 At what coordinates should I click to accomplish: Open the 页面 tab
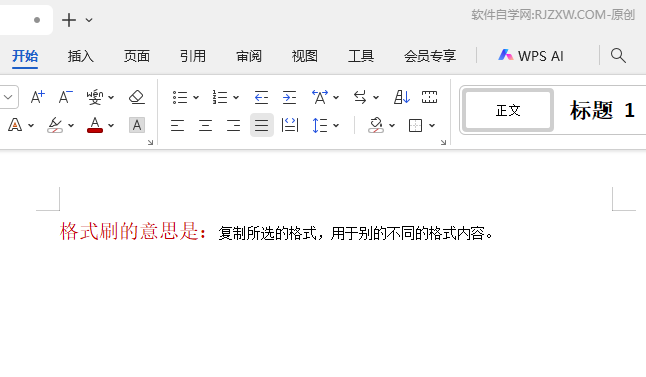[137, 56]
